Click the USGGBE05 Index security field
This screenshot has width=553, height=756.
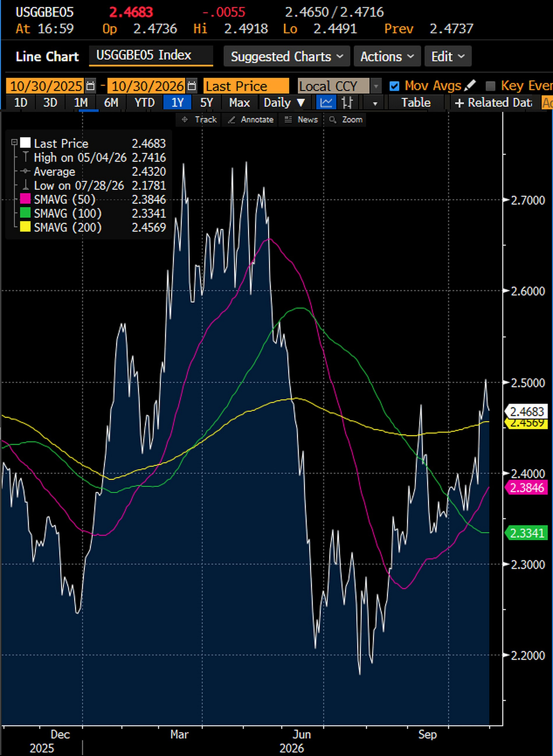coord(151,55)
